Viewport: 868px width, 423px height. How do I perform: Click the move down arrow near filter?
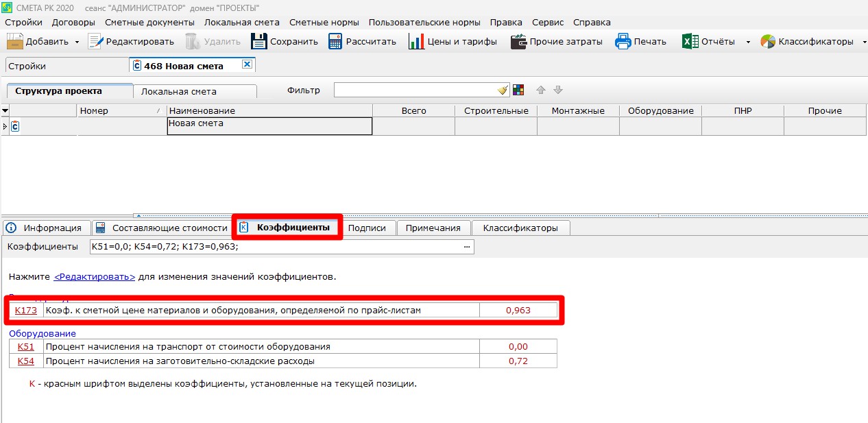(x=557, y=90)
